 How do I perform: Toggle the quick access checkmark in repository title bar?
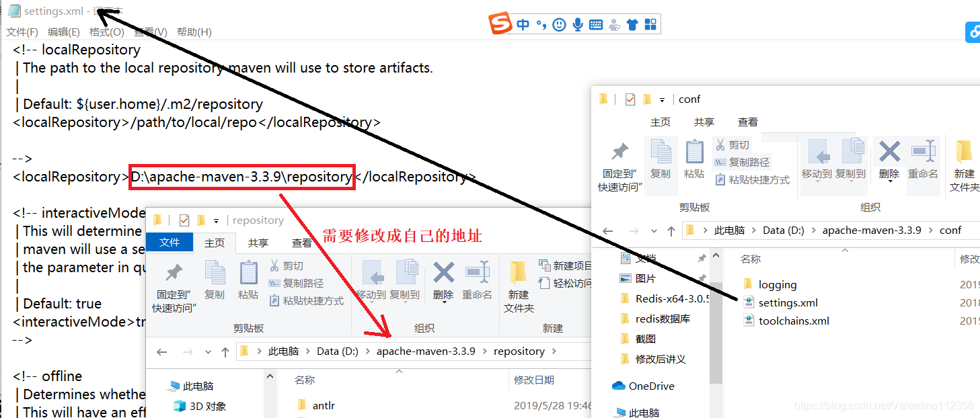pyautogui.click(x=184, y=220)
